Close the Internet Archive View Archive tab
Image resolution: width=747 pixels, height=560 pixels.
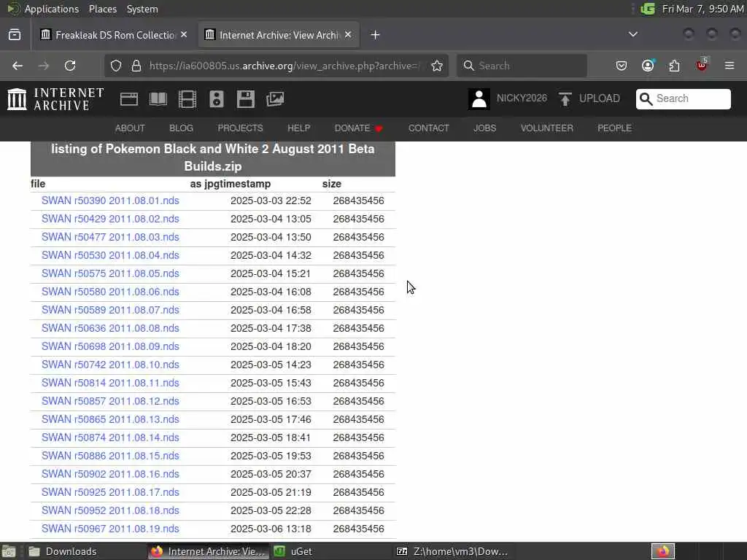click(x=348, y=35)
